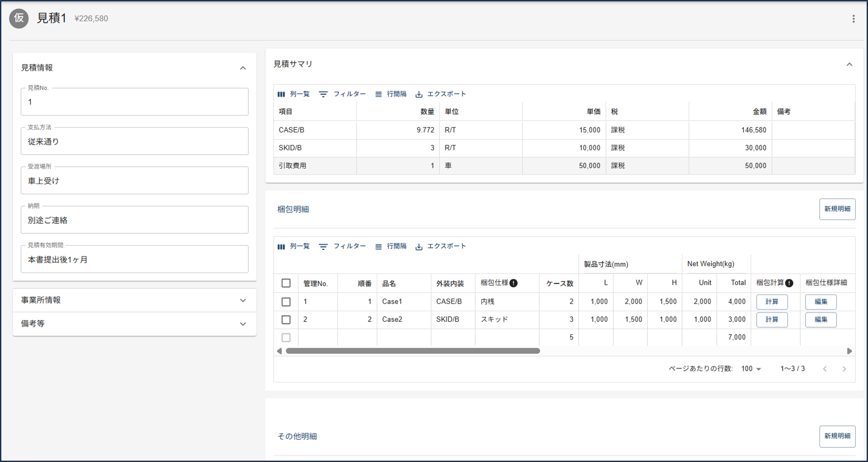Expand the 事業所情報 panel
This screenshot has height=462, width=868.
tap(243, 300)
